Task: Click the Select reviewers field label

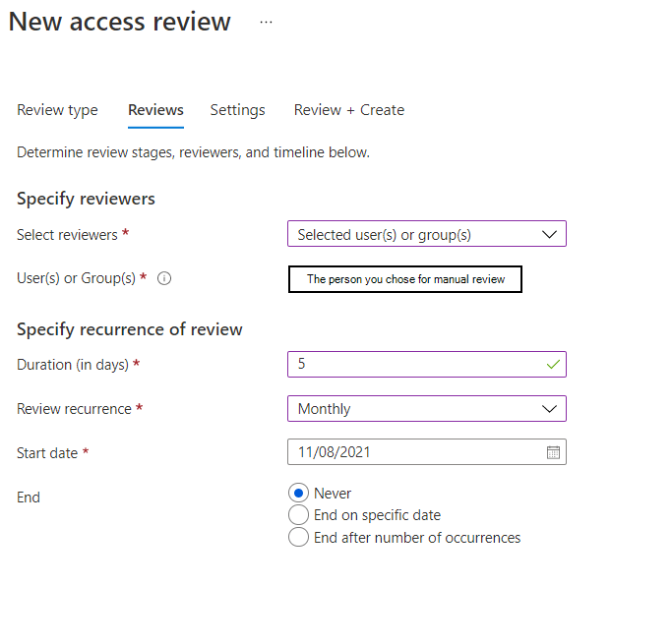Action: (x=68, y=235)
